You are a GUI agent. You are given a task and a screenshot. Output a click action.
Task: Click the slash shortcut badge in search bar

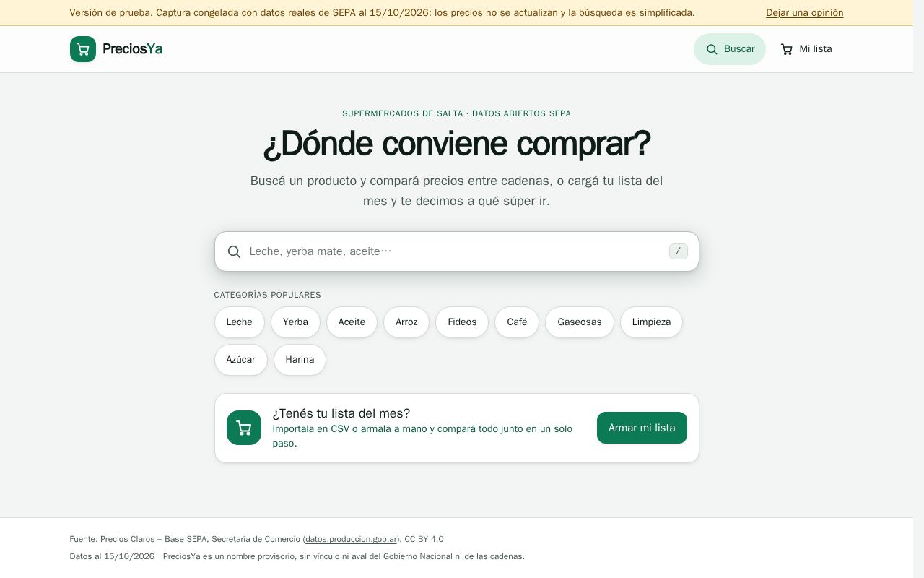click(679, 251)
